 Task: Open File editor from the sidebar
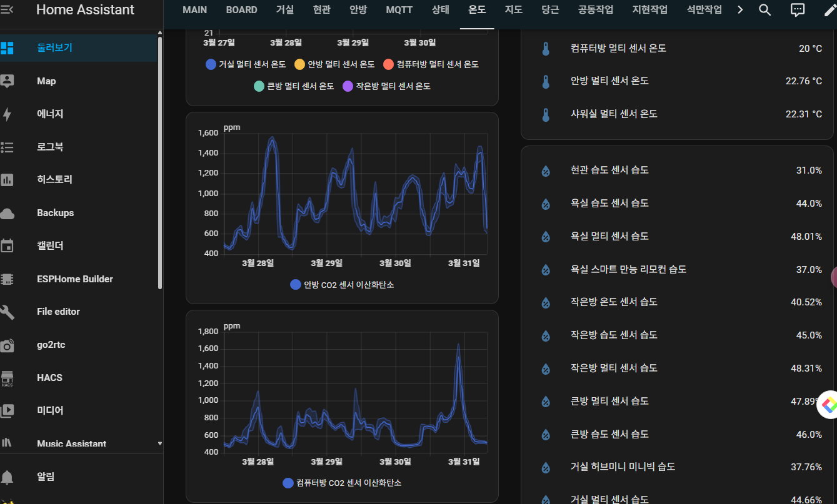tap(79, 312)
